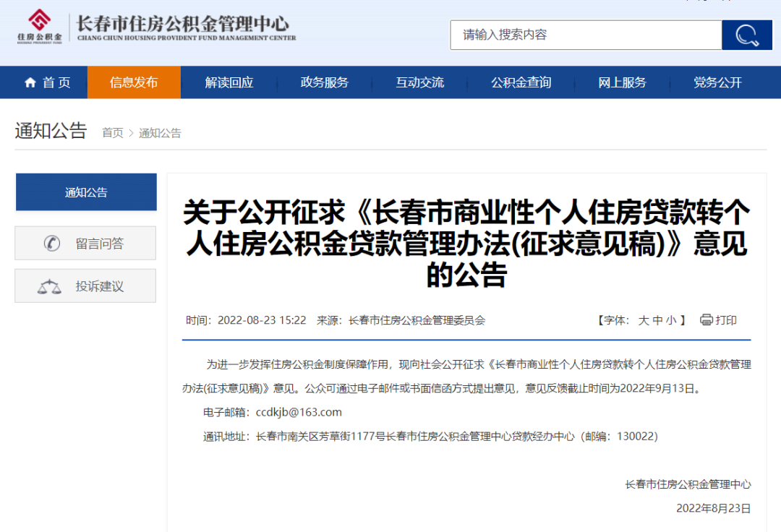Viewport: 781px width, 532px height.
Task: Open the 信息发布 navigation tab
Action: [x=134, y=82]
